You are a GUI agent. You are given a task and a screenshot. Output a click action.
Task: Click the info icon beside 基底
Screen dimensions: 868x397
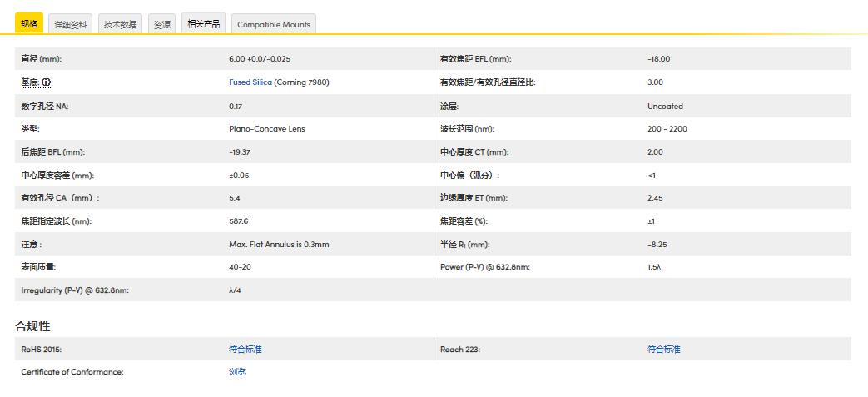(x=47, y=82)
